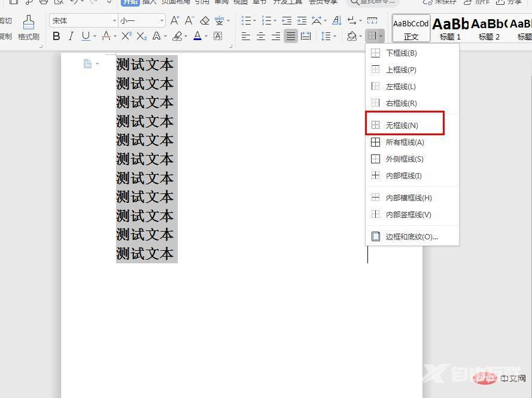Click the bulleted list icon
The image size is (532, 398).
245,21
